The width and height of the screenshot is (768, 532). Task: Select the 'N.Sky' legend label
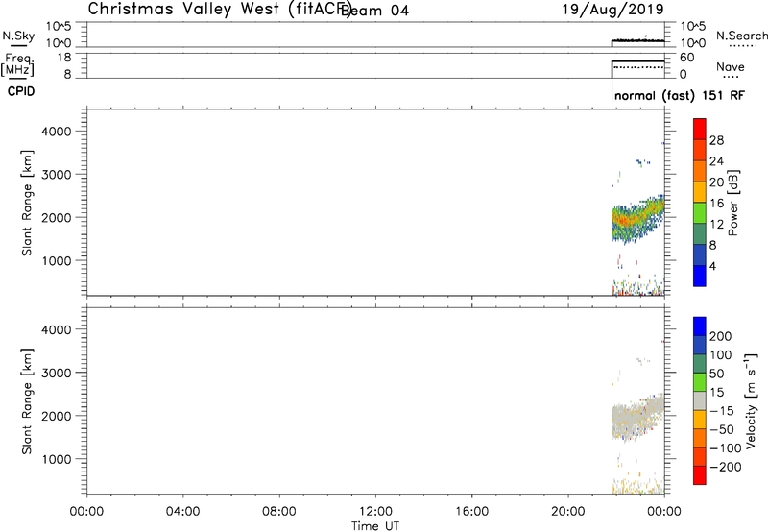click(x=18, y=36)
